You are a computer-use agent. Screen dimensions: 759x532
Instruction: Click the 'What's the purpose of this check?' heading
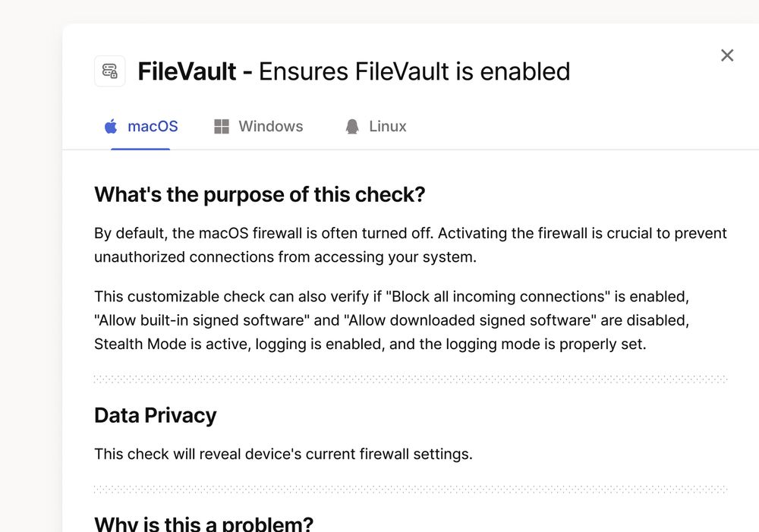coord(260,194)
